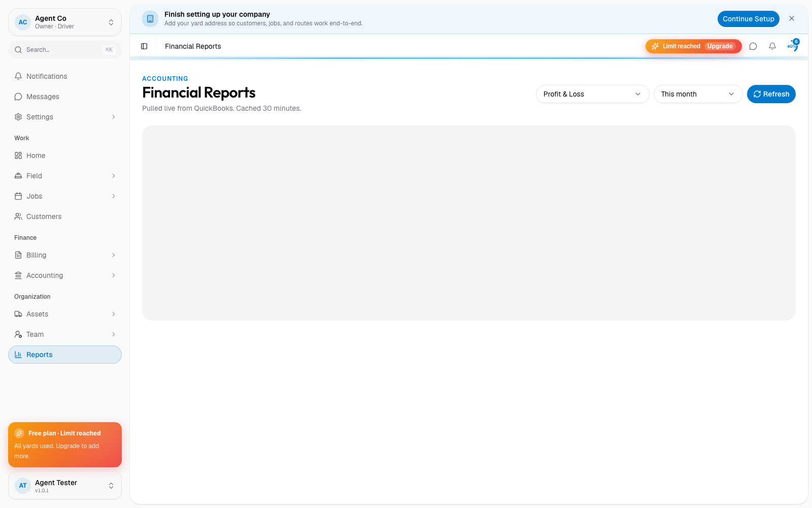Expand the Jobs sidebar menu
This screenshot has width=812, height=508.
(x=65, y=196)
